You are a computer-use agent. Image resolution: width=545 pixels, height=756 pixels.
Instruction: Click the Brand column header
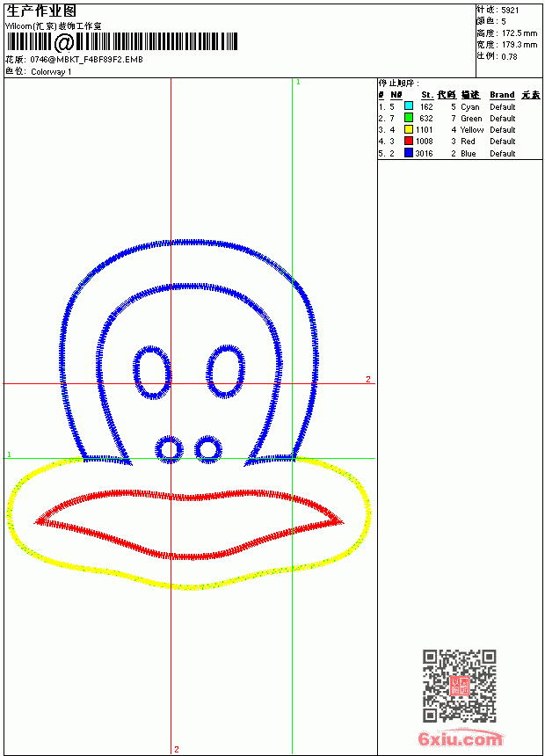coord(502,95)
